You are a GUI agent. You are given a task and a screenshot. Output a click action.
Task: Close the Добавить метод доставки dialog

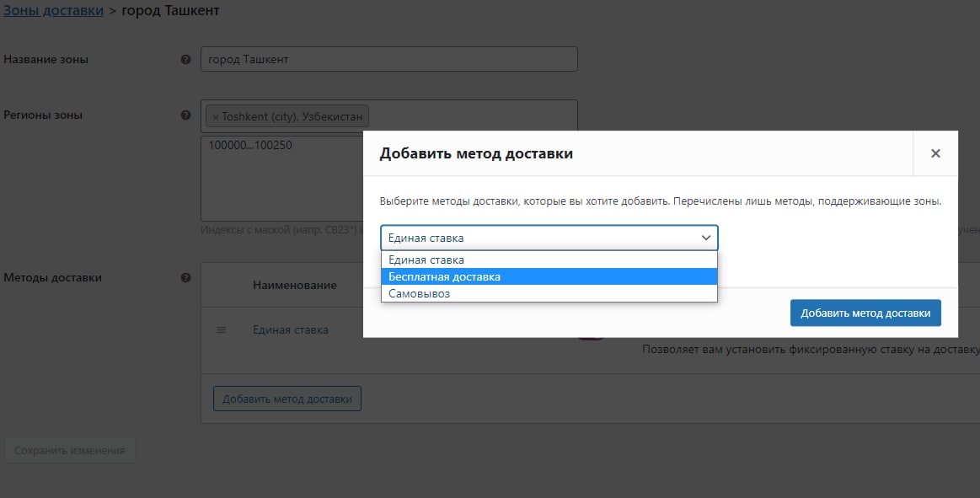(934, 153)
